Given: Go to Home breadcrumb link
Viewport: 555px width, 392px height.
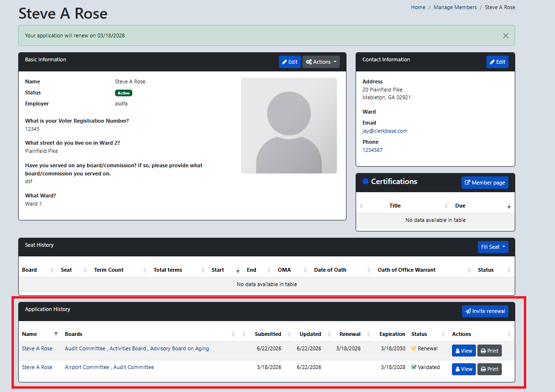Looking at the screenshot, I should (x=418, y=7).
